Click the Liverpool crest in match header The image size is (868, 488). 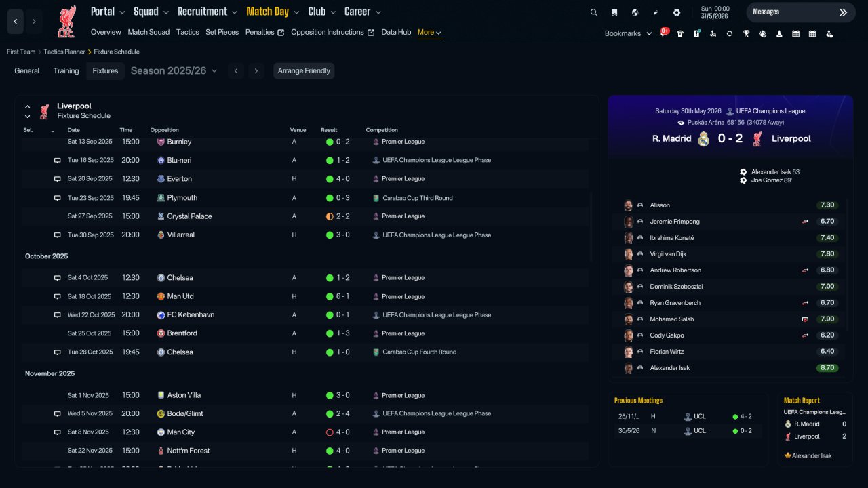click(757, 139)
